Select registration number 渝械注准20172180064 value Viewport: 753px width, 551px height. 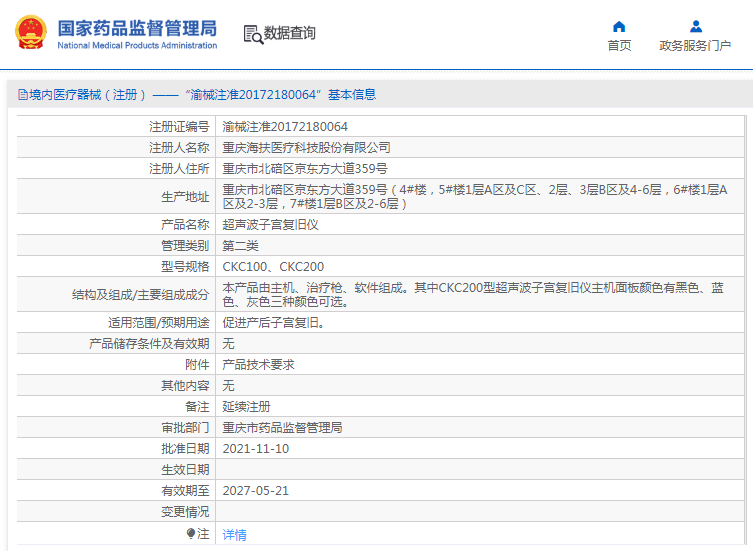285,127
